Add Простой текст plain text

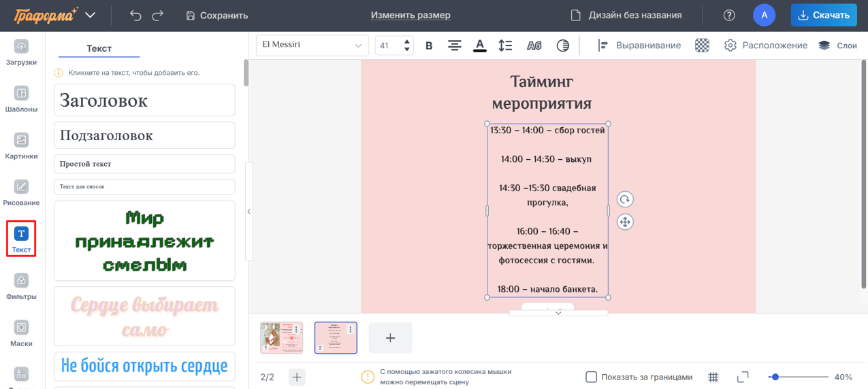(x=144, y=164)
